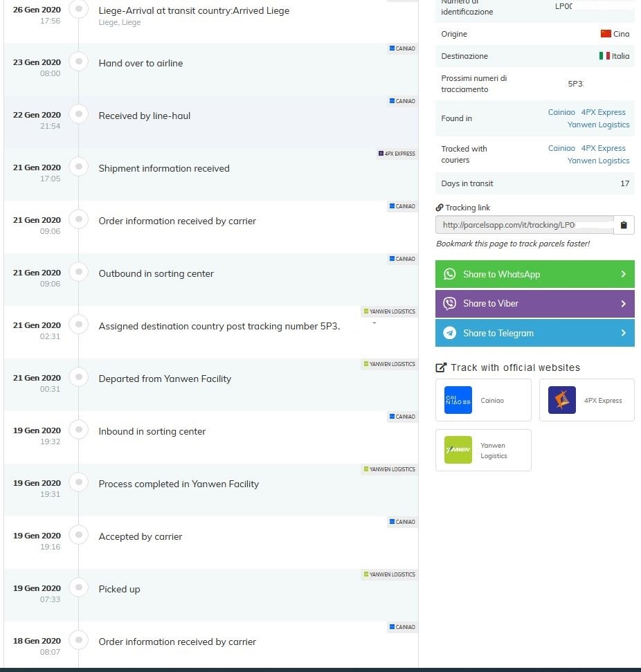This screenshot has width=641, height=672.
Task: Click Cainiao badge on Outbound in sorting center
Action: [402, 259]
